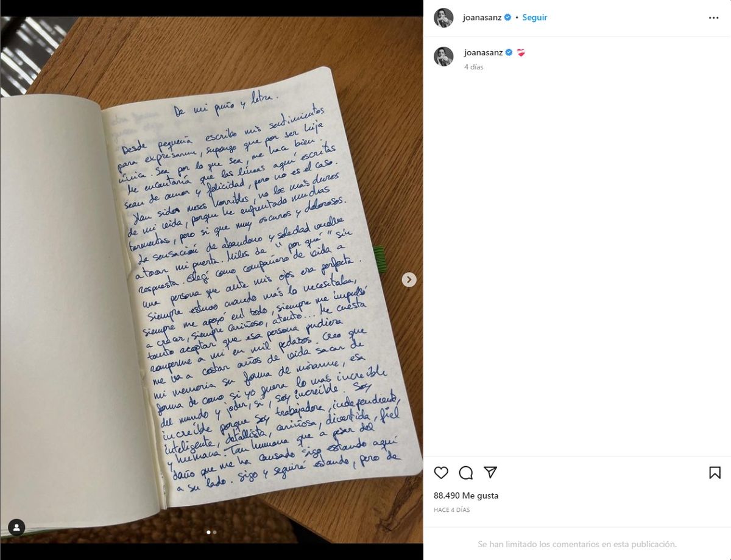
Task: Open comments via speech bubble icon
Action: (466, 472)
